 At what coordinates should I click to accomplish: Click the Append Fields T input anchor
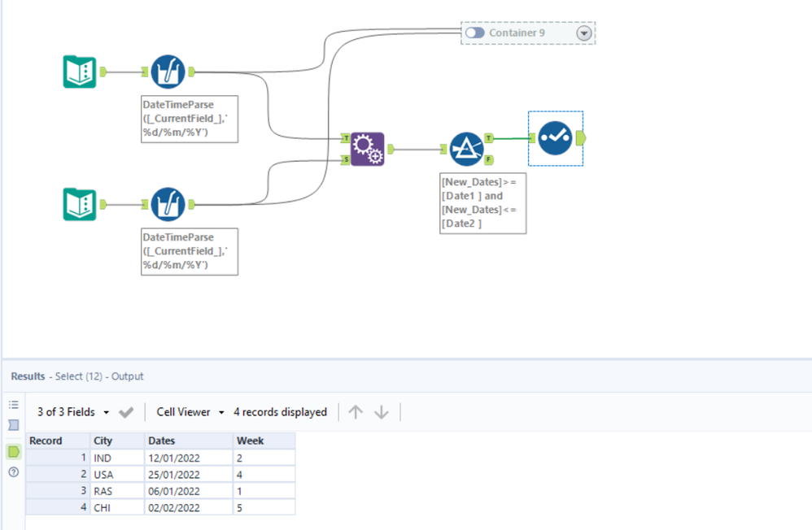click(346, 138)
